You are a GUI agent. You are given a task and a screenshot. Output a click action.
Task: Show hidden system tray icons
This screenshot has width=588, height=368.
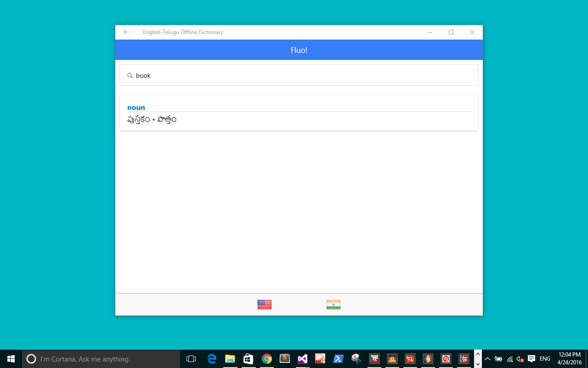[x=487, y=359]
